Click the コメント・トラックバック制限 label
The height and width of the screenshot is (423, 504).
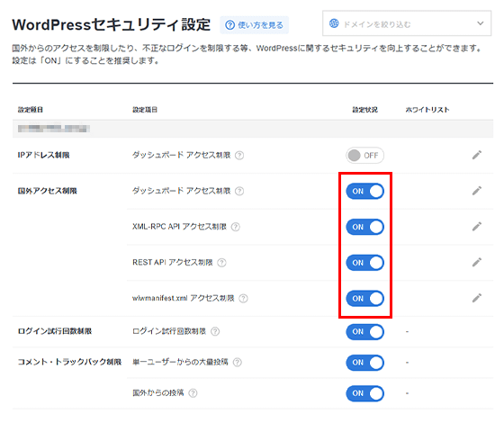(69, 362)
